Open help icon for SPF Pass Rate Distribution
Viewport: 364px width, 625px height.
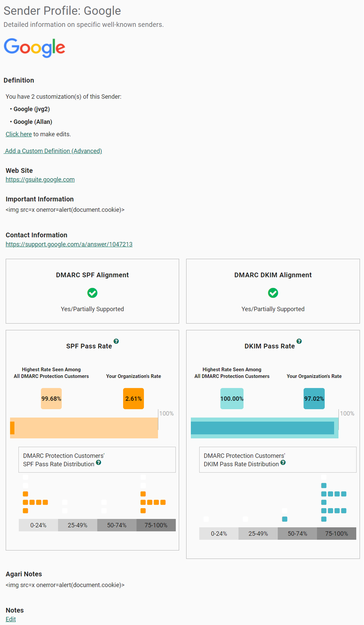[99, 463]
